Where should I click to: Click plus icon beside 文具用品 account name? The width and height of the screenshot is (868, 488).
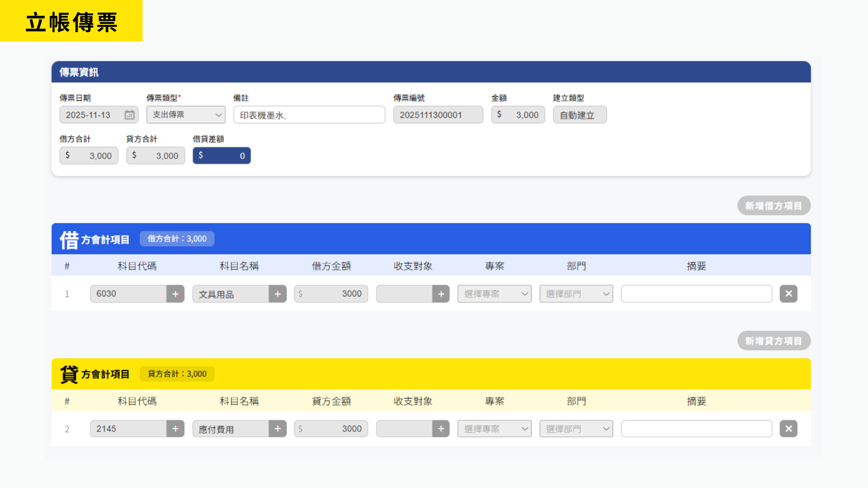(278, 294)
